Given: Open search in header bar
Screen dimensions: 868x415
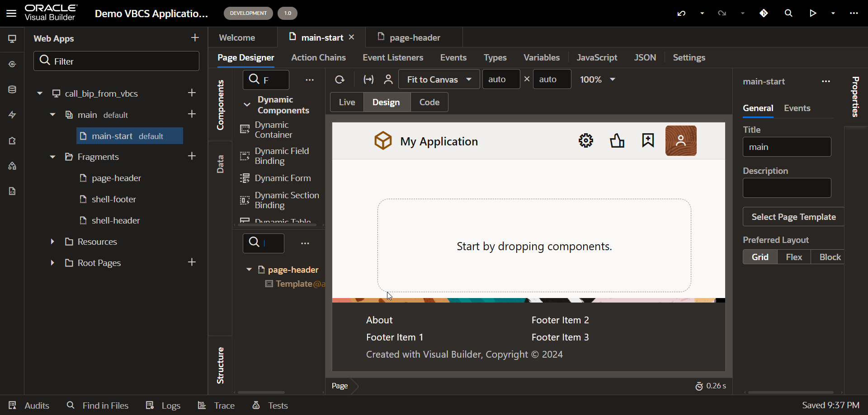Looking at the screenshot, I should pyautogui.click(x=788, y=13).
